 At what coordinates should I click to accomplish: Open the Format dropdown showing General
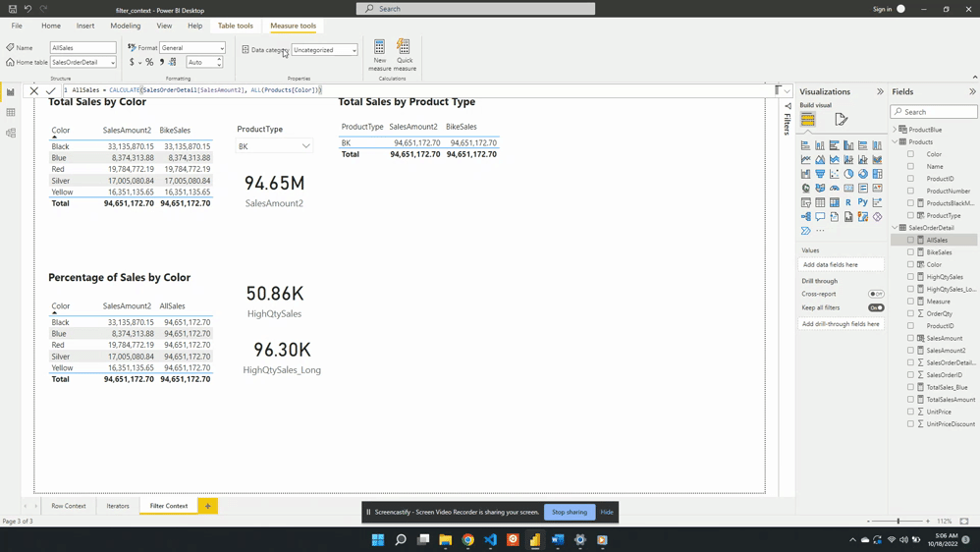coord(192,48)
